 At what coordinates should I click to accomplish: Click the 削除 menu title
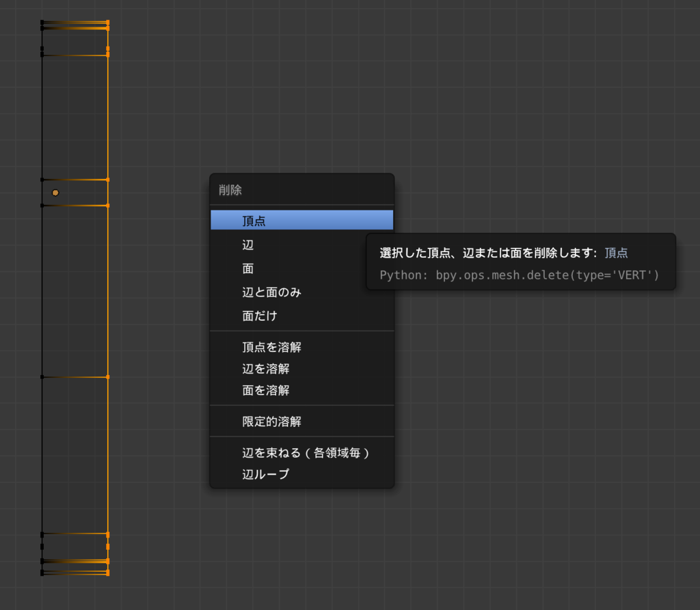tap(230, 190)
